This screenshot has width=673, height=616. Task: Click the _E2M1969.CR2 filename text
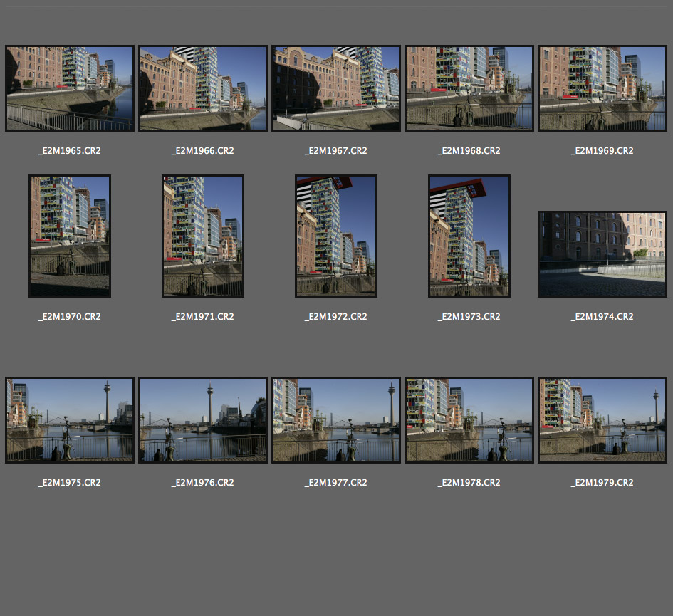tap(602, 151)
